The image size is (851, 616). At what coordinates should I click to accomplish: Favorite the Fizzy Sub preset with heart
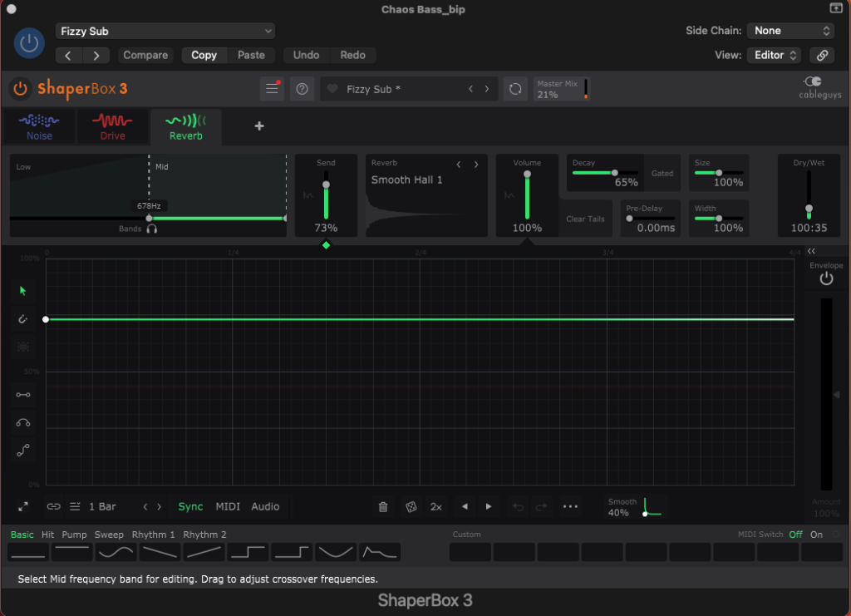[332, 88]
